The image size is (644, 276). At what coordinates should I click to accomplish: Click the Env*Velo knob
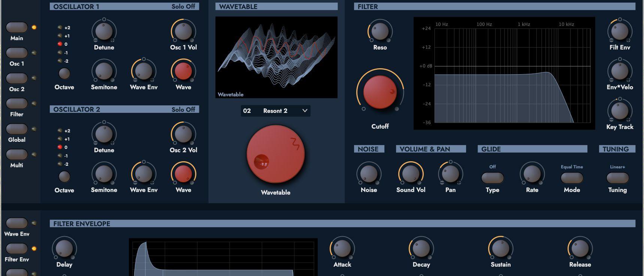pyautogui.click(x=620, y=71)
